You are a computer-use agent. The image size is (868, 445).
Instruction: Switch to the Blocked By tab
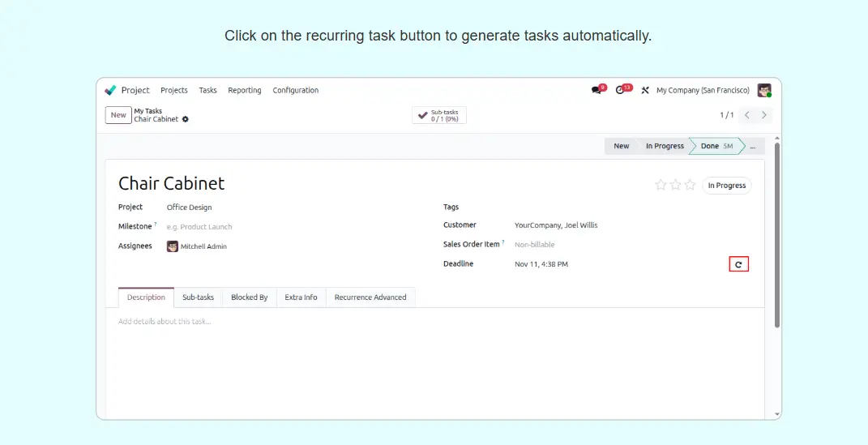click(x=249, y=297)
